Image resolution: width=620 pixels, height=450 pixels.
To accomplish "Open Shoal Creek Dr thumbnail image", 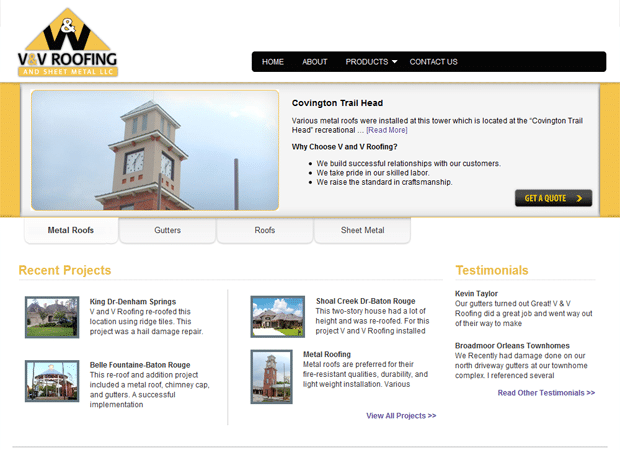I will click(x=278, y=317).
